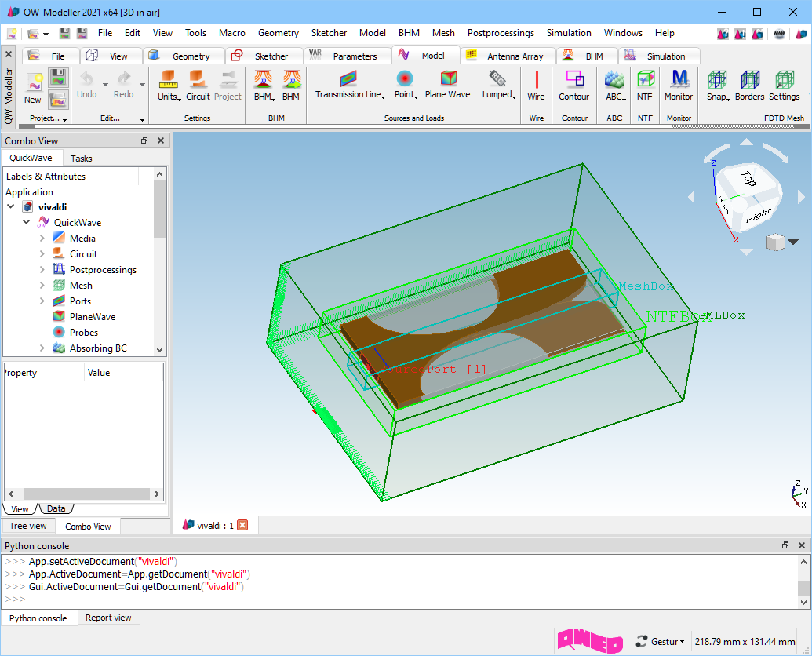Close the Combo View panel
812x656 pixels.
coord(161,140)
